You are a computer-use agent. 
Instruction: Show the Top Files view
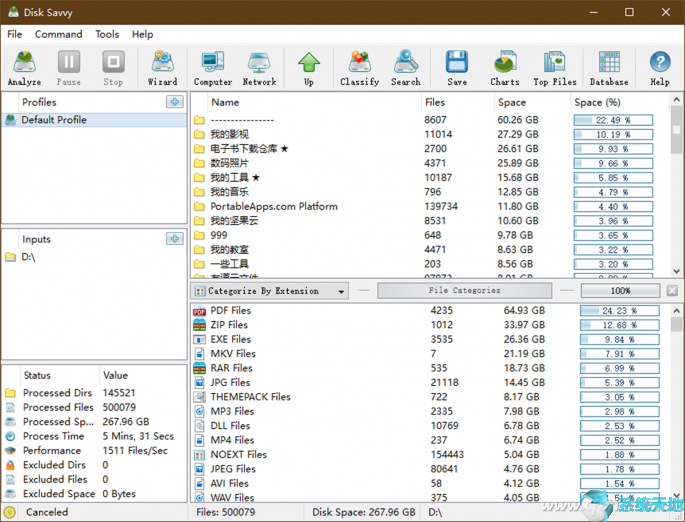click(x=555, y=68)
